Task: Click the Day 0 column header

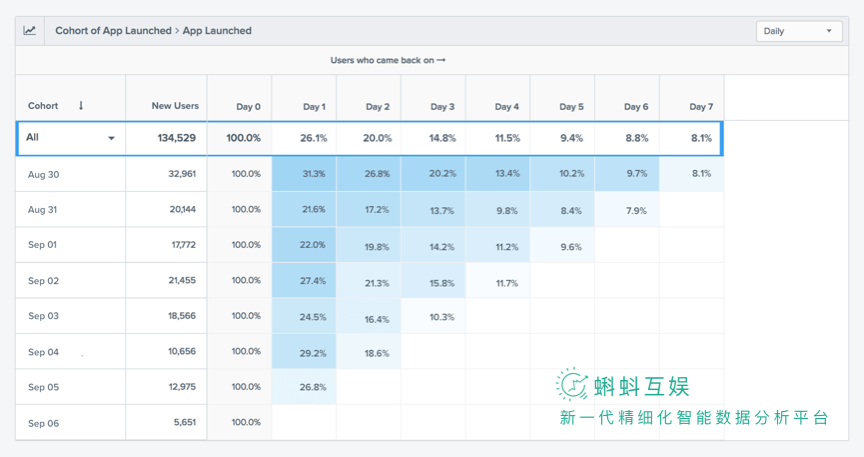Action: pos(249,107)
